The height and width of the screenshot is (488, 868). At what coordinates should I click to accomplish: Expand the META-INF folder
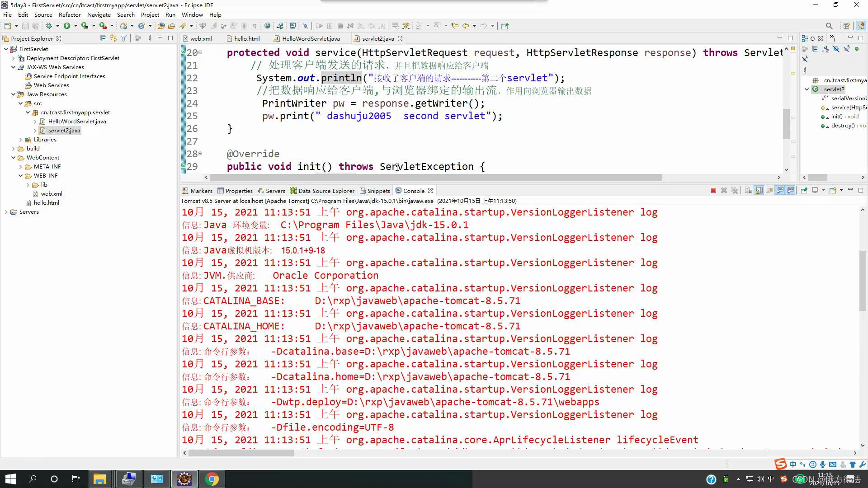tap(20, 166)
